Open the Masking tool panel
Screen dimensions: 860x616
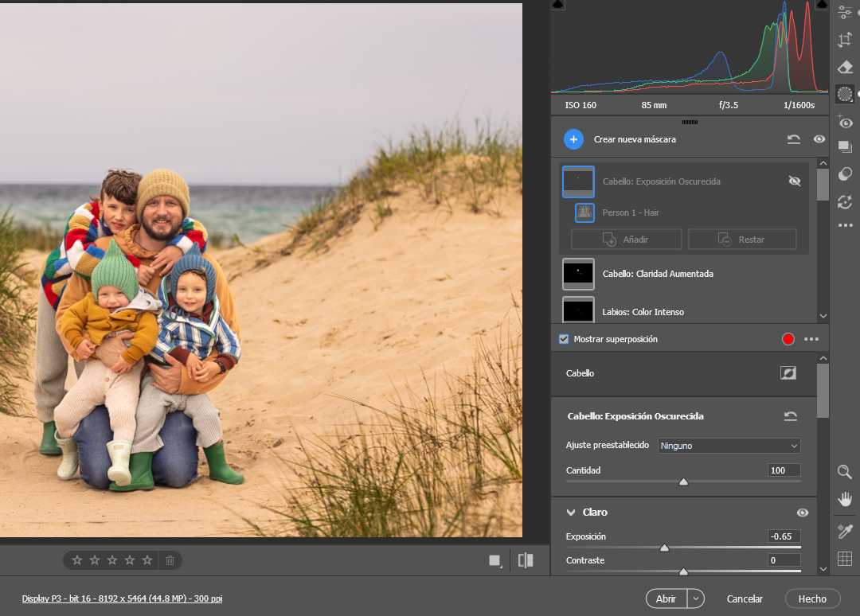click(x=845, y=95)
